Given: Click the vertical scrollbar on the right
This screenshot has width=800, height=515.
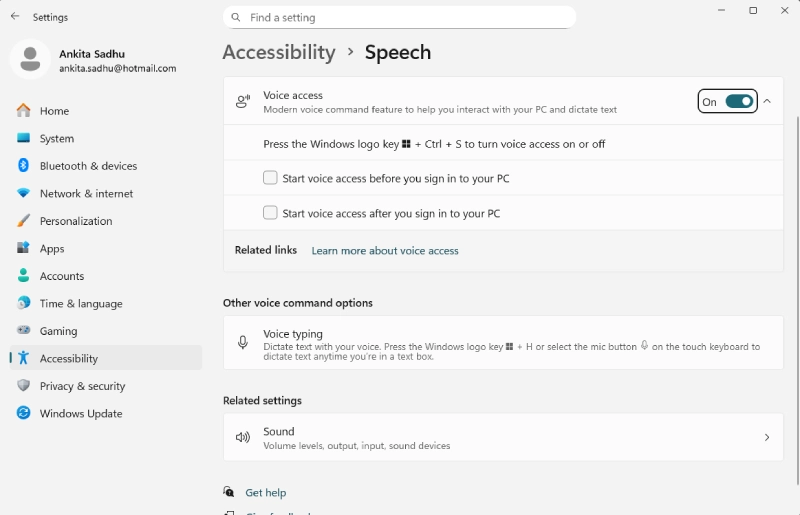Looking at the screenshot, I should pos(797,301).
